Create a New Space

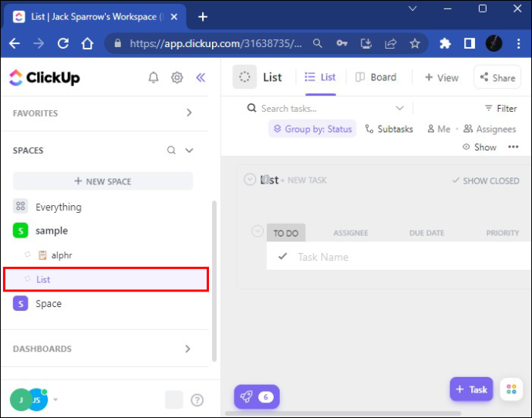click(103, 181)
